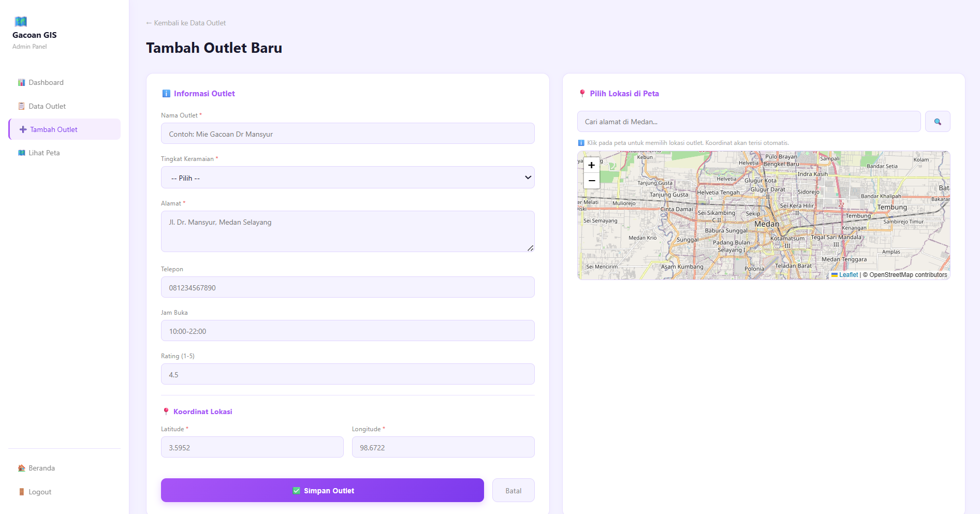980x514 pixels.
Task: Click the Dashboard chart icon in sidebar
Action: point(21,82)
